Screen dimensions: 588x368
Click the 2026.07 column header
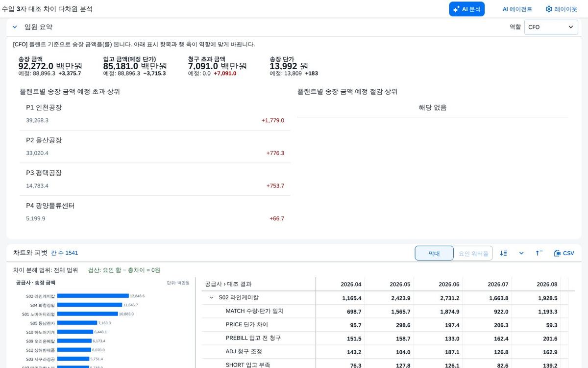[x=488, y=284]
